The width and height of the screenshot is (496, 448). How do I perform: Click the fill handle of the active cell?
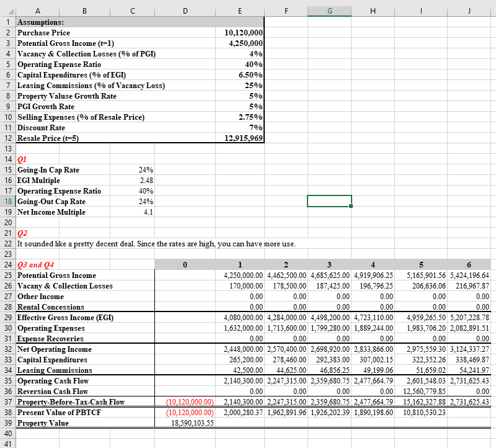click(351, 206)
